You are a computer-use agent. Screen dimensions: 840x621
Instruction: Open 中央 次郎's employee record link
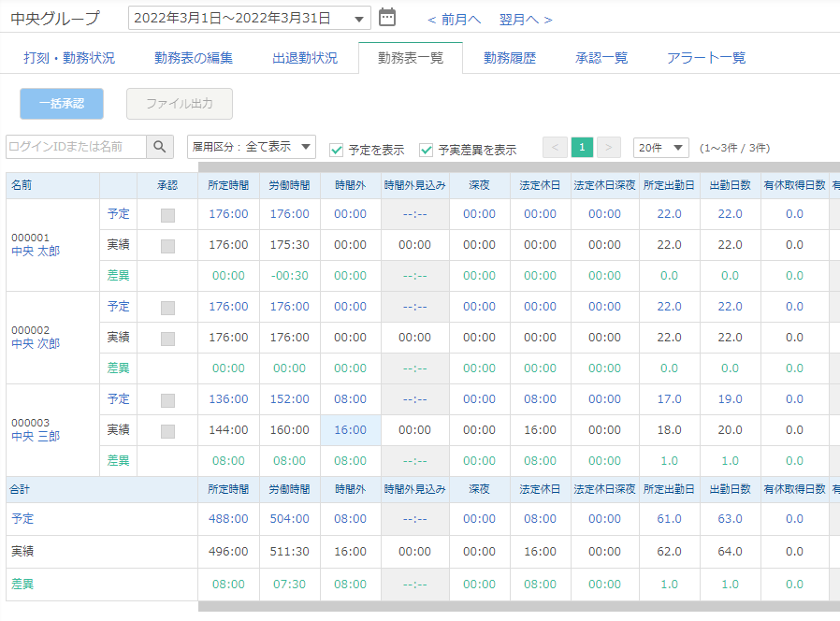click(x=36, y=344)
